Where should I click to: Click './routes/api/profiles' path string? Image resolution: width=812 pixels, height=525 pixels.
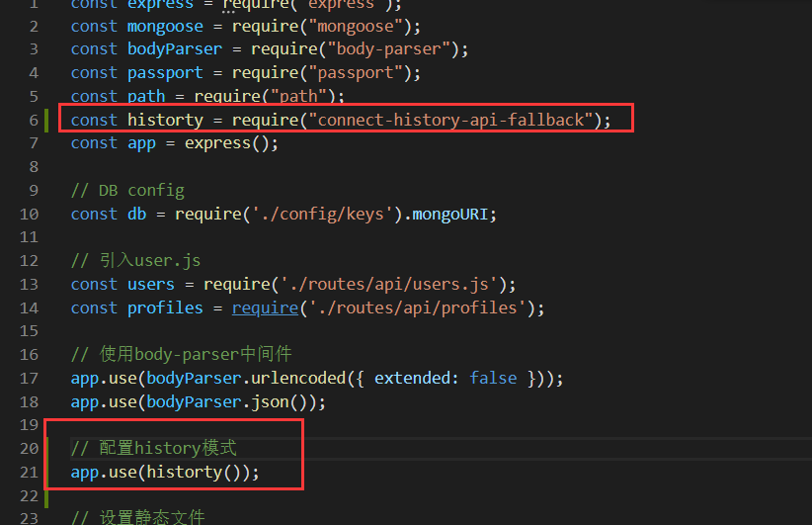coord(418,308)
